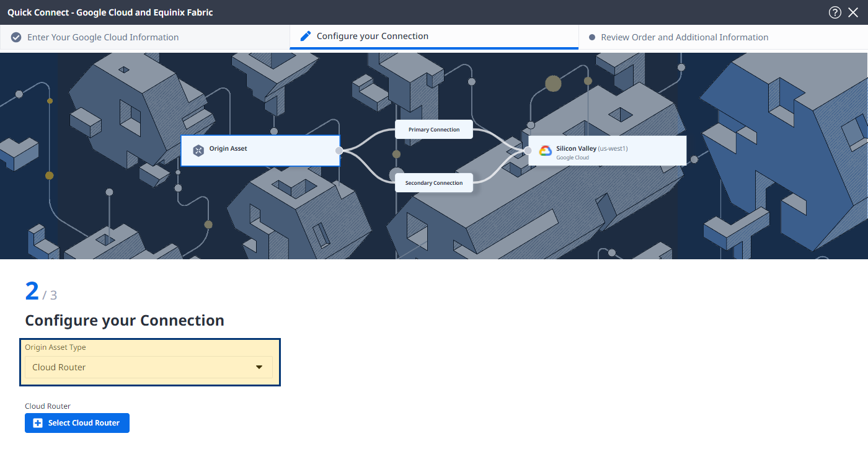This screenshot has height=472, width=868.
Task: Click the pencil icon on Configure step
Action: pos(306,36)
